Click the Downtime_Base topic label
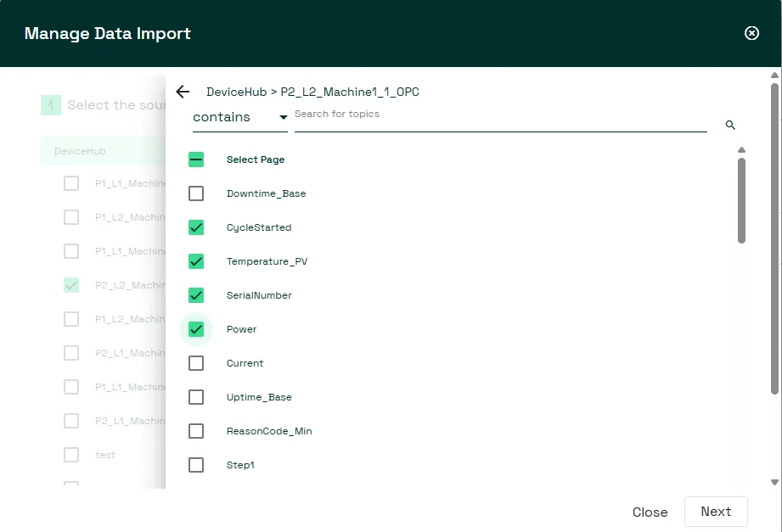This screenshot has width=782, height=532. (267, 193)
